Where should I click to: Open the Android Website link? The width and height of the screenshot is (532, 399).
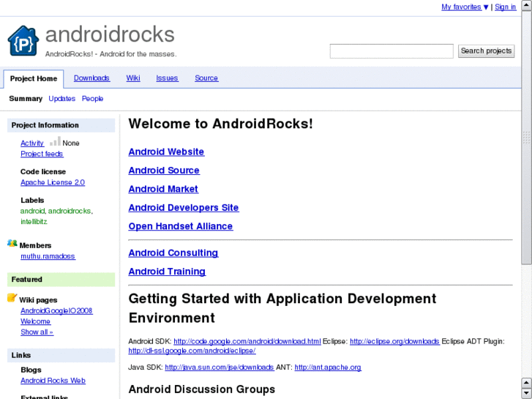pos(166,152)
